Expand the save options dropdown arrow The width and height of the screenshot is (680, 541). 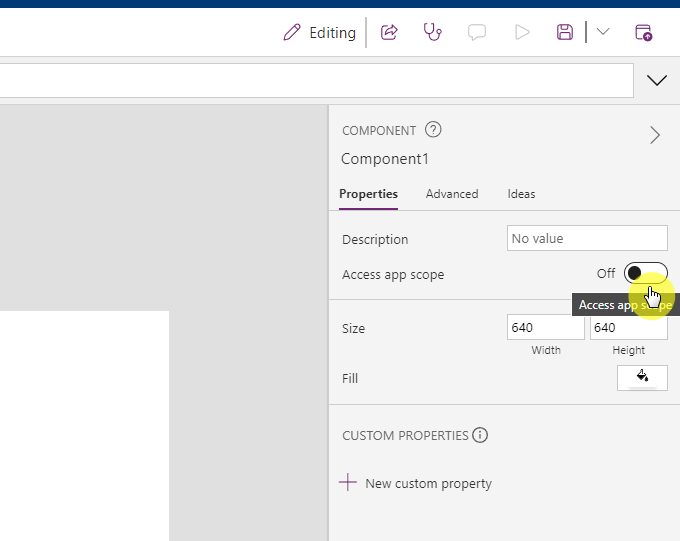point(603,32)
